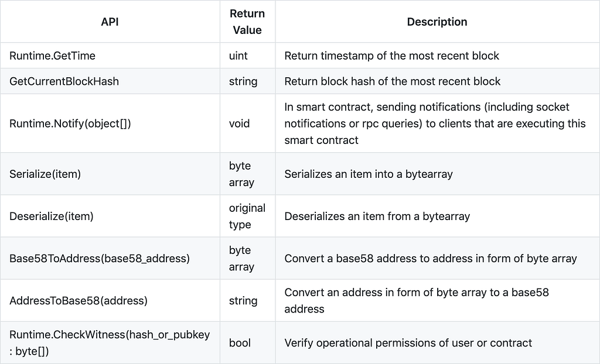Image resolution: width=600 pixels, height=364 pixels.
Task: Click the uint return value cell
Action: [238, 56]
